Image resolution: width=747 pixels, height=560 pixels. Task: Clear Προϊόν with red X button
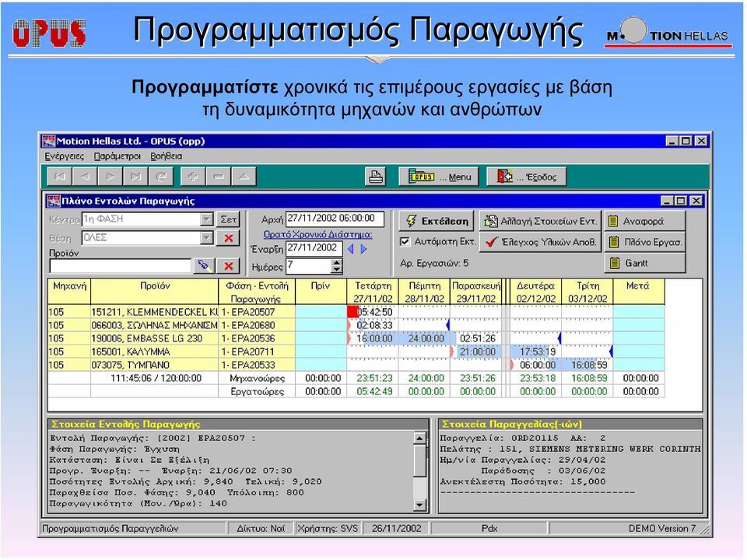[x=228, y=266]
